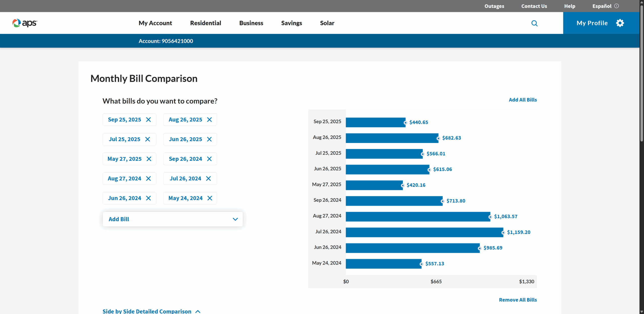Select the Jul 26, 2024 chart bar
Image resolution: width=644 pixels, height=314 pixels.
click(424, 232)
